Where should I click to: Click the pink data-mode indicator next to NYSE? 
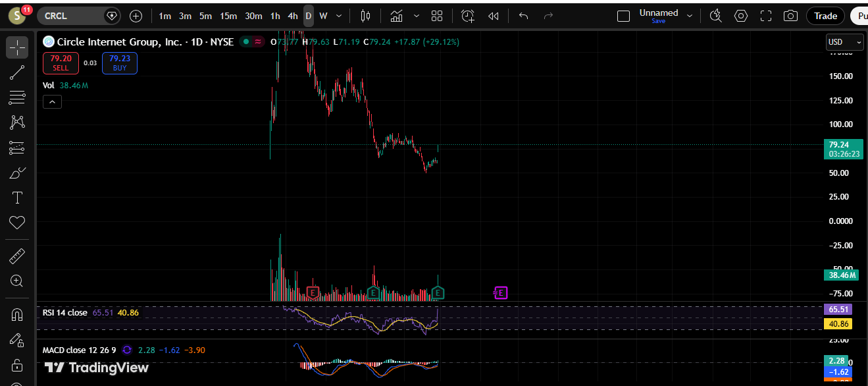click(258, 41)
